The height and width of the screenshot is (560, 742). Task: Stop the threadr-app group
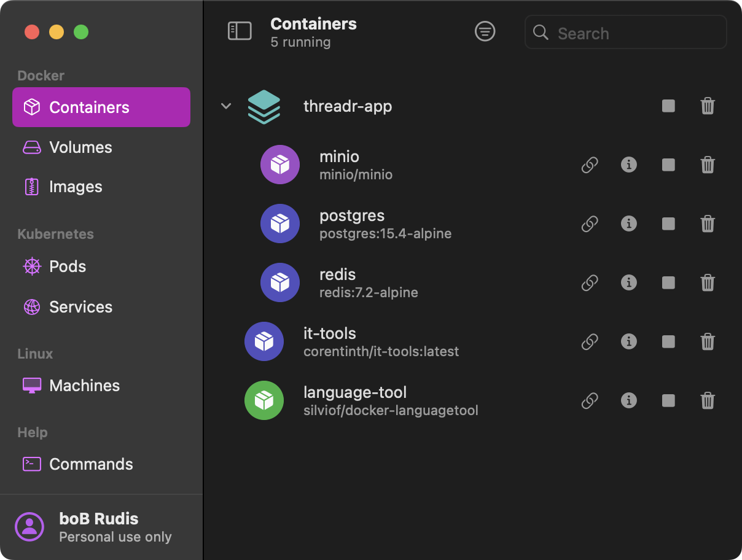pos(668,106)
